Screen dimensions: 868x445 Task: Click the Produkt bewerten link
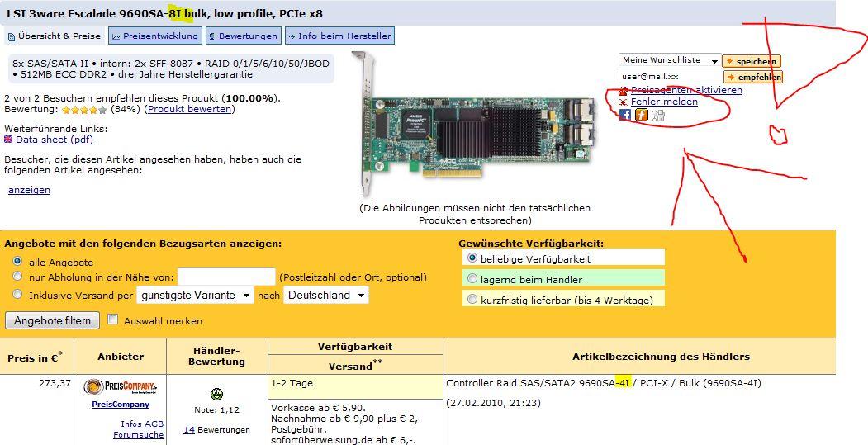[x=189, y=109]
